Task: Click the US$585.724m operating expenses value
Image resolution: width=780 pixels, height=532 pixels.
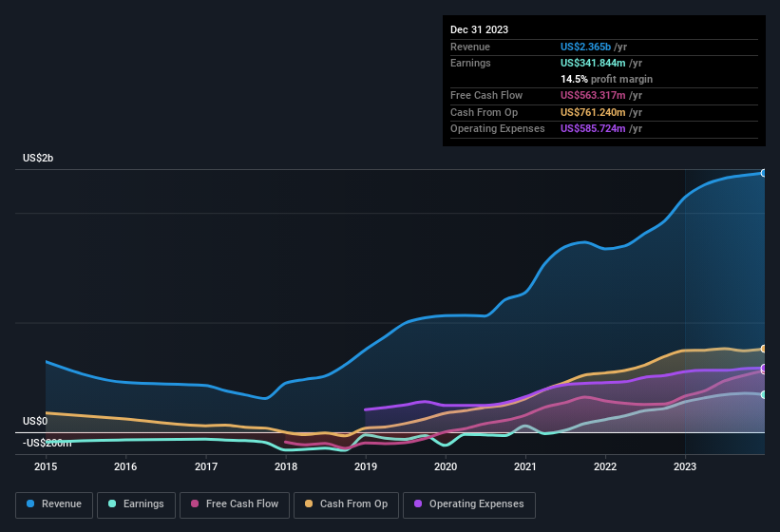Action: pos(595,128)
